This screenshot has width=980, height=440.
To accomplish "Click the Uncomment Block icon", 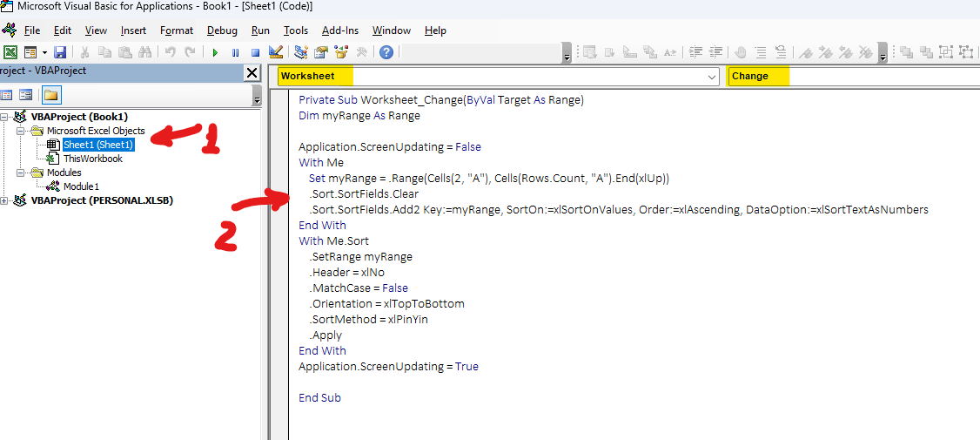I will (781, 52).
